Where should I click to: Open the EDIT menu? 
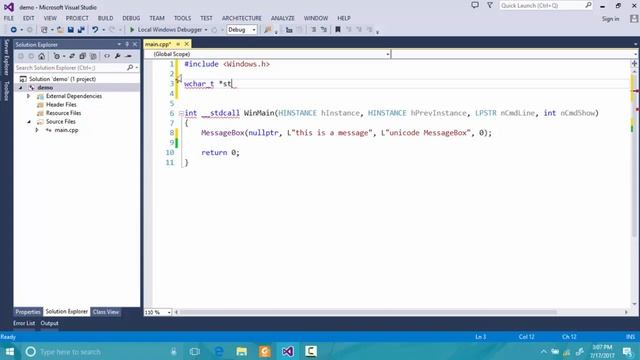tap(29, 18)
